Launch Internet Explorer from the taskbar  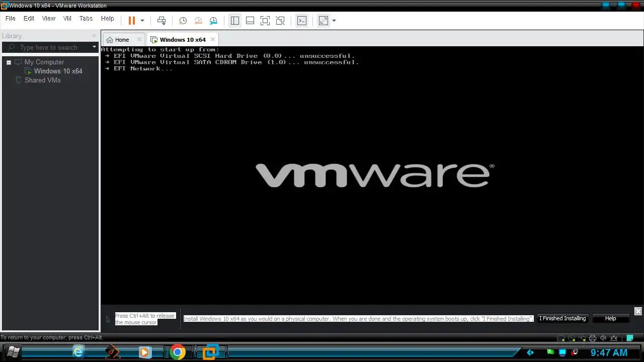[78, 352]
